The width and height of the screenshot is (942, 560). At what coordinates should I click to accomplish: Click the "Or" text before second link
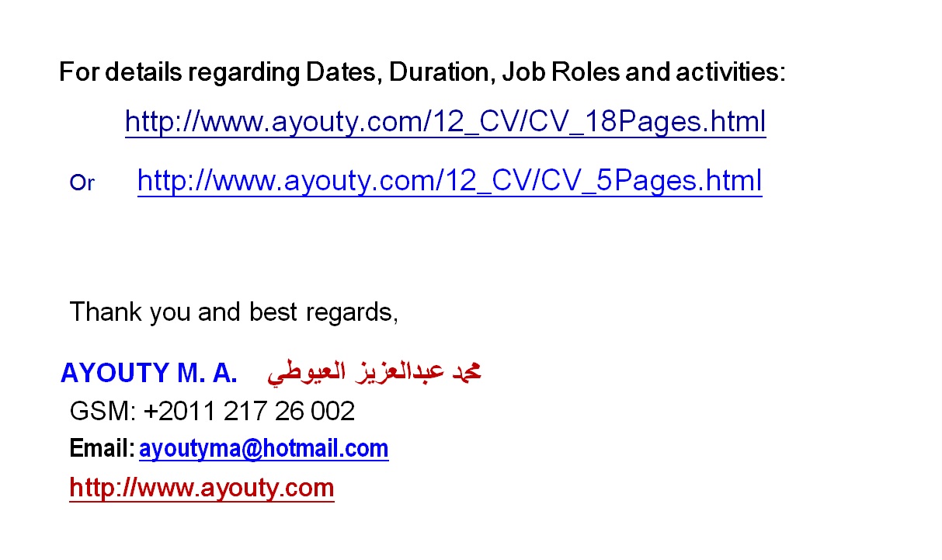coord(82,183)
